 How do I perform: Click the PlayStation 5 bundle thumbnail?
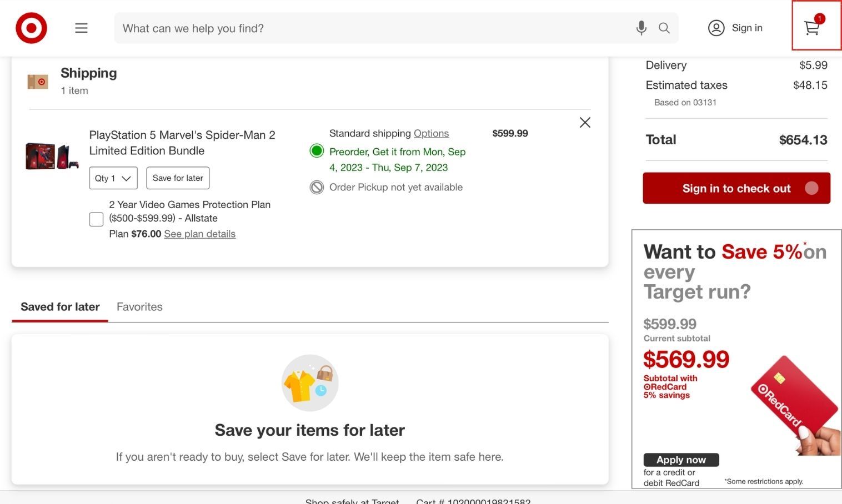click(52, 156)
